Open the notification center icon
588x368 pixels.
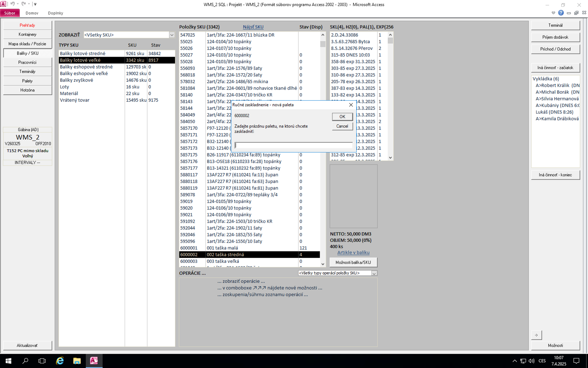pos(576,361)
